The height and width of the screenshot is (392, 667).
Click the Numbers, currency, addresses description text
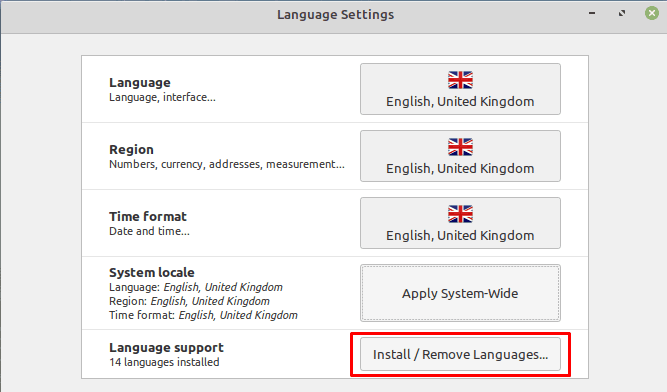point(227,164)
